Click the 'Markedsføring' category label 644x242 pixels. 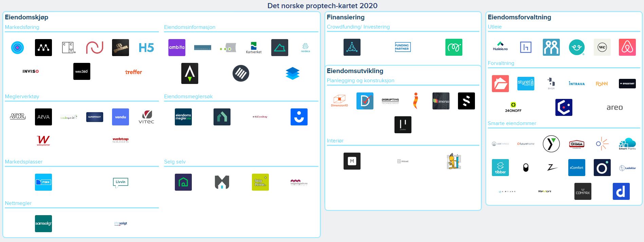[22, 27]
